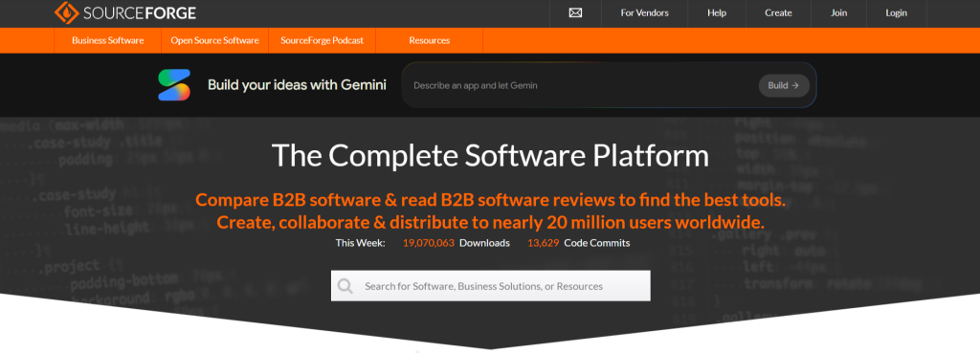Viewport: 980px width, 353px height.
Task: Click the Join link
Action: pos(838,13)
